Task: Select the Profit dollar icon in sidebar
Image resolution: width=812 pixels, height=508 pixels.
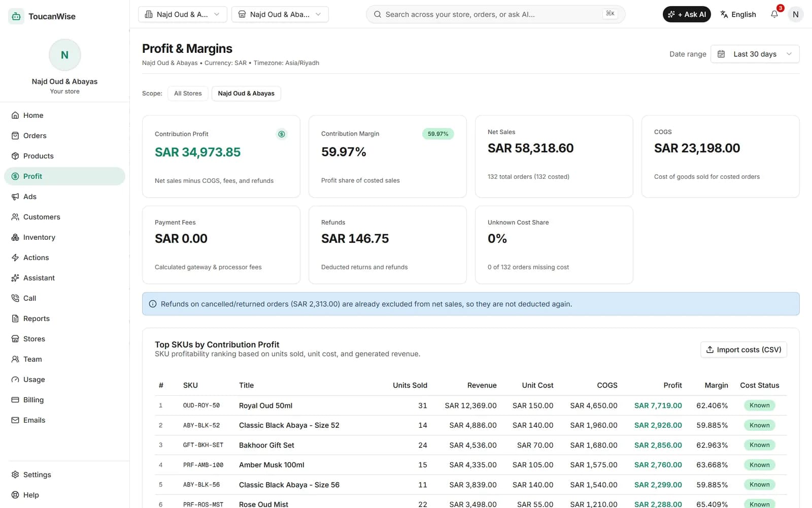Action: pyautogui.click(x=15, y=176)
